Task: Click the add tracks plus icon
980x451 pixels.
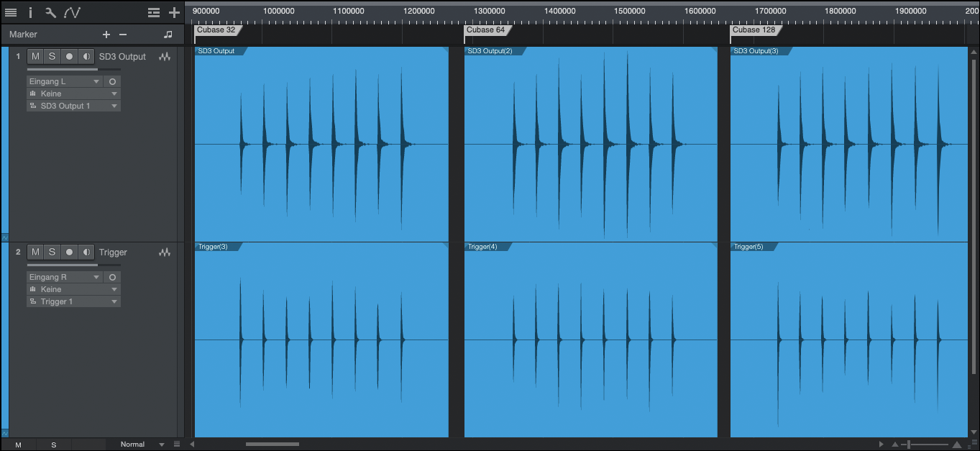Action: (174, 12)
